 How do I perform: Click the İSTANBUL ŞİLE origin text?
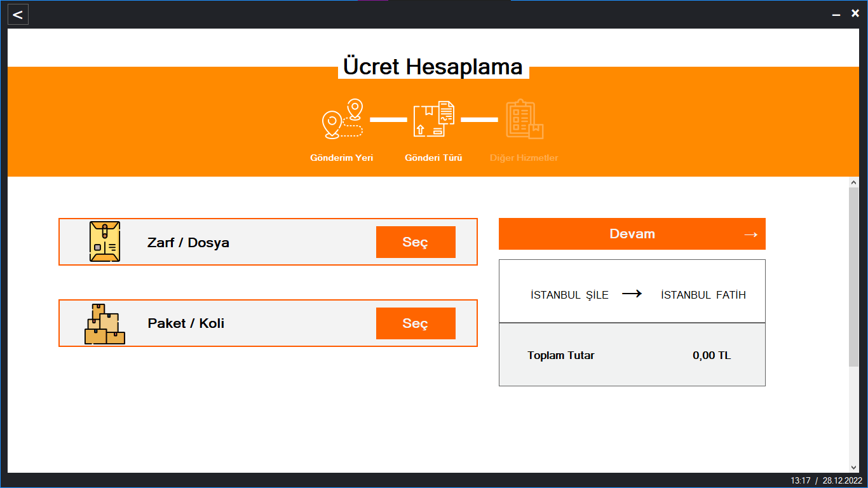(x=569, y=295)
